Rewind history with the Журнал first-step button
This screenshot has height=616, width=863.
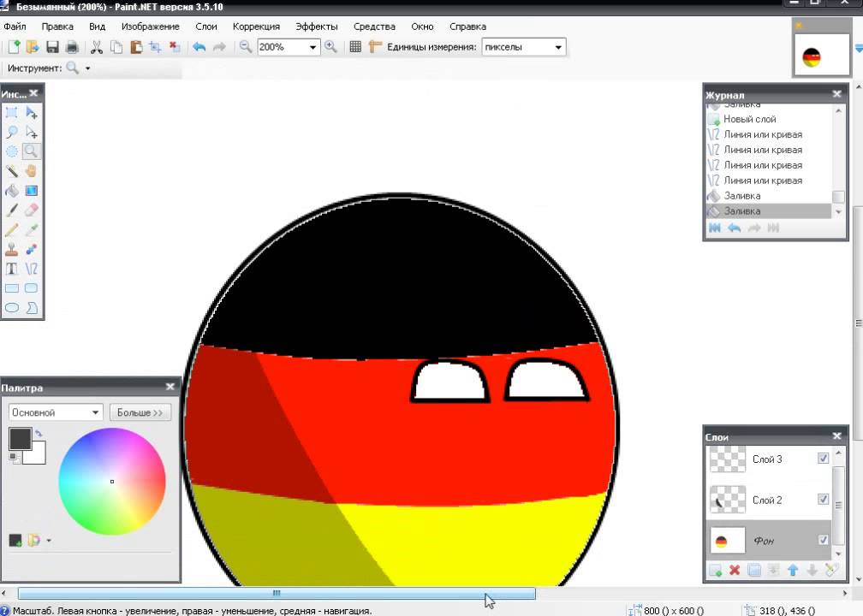tap(714, 228)
